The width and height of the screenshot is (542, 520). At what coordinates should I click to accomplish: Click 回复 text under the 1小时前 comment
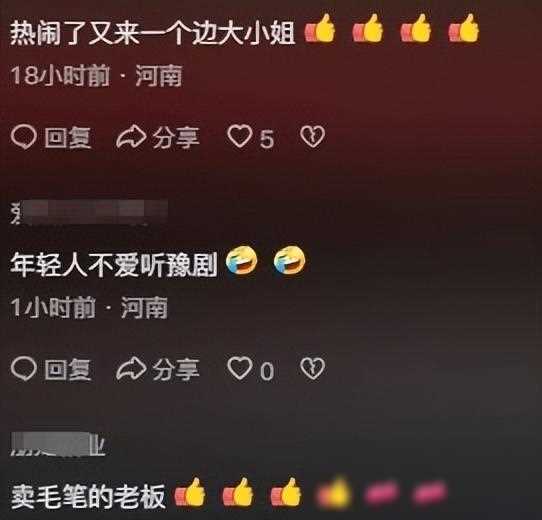coord(68,369)
